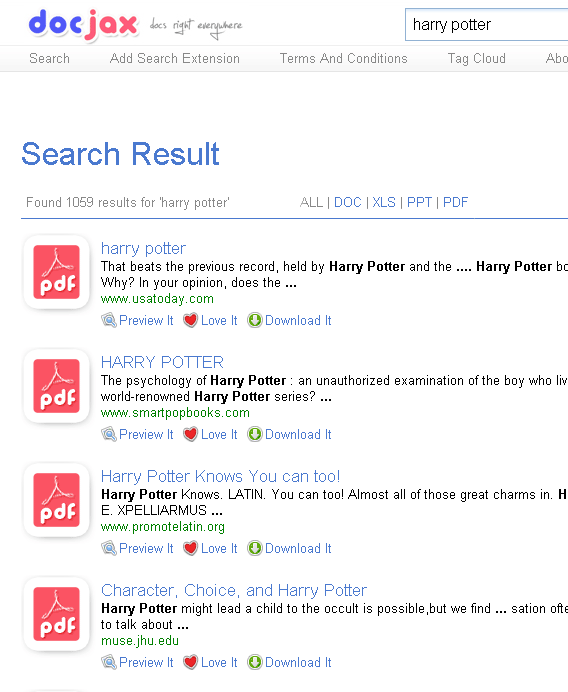568x692 pixels.
Task: Click preview magnifier icon in promotelatin result
Action: click(x=109, y=548)
